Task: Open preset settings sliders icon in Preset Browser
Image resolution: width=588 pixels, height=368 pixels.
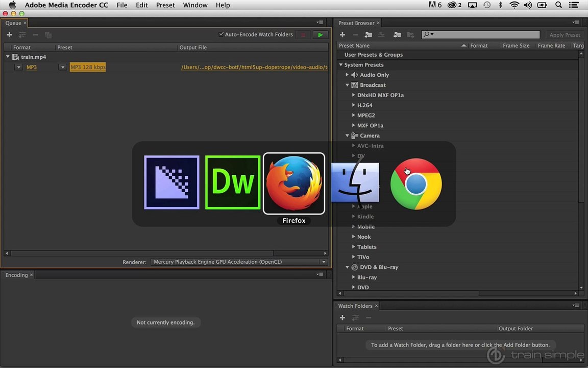Action: click(381, 35)
